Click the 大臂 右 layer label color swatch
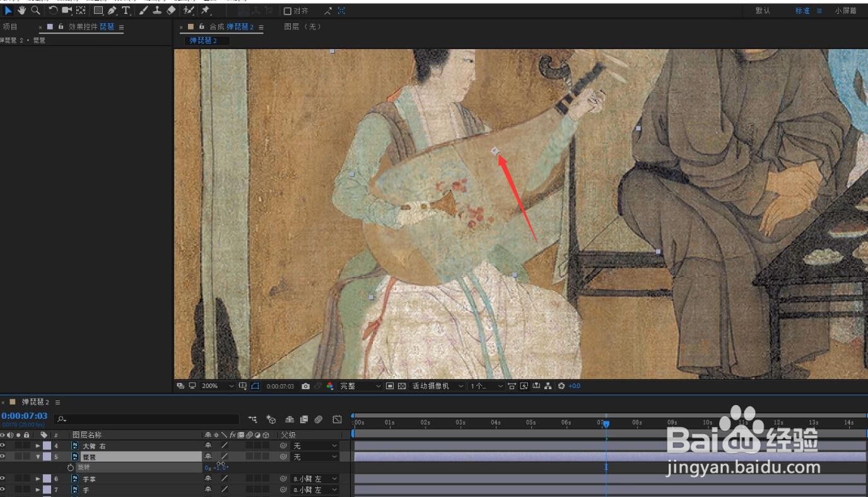The height and width of the screenshot is (497, 868). pyautogui.click(x=47, y=446)
